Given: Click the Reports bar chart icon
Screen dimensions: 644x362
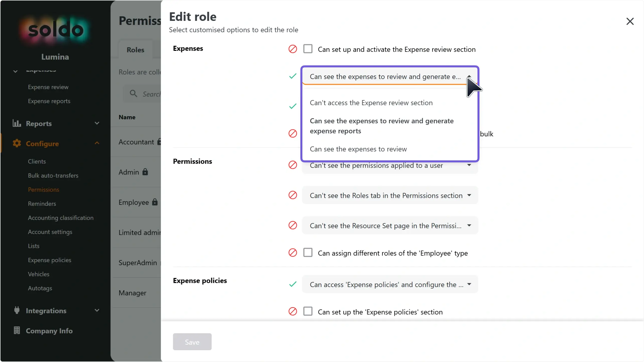Looking at the screenshot, I should pyautogui.click(x=17, y=123).
